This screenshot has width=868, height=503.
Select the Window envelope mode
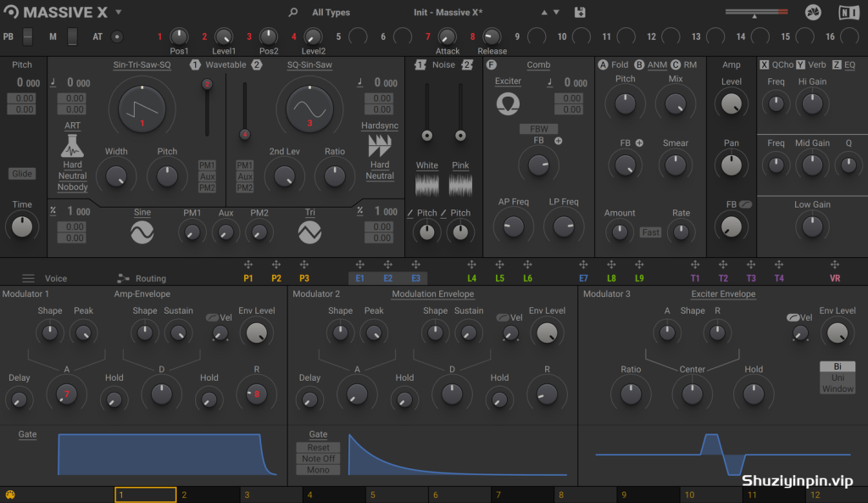pyautogui.click(x=837, y=388)
